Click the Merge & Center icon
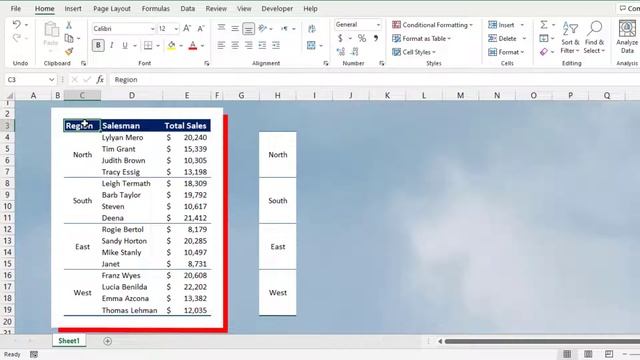 (x=311, y=45)
